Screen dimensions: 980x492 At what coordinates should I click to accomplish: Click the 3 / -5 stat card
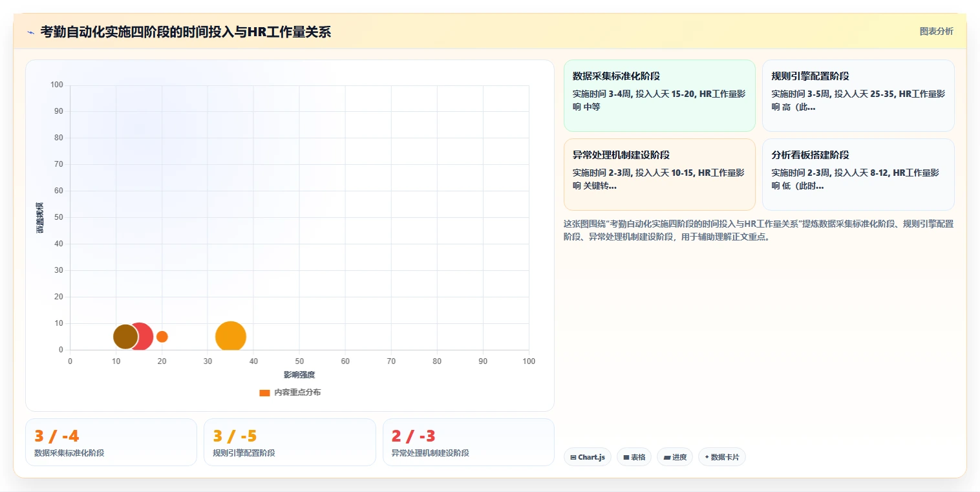[x=290, y=442]
